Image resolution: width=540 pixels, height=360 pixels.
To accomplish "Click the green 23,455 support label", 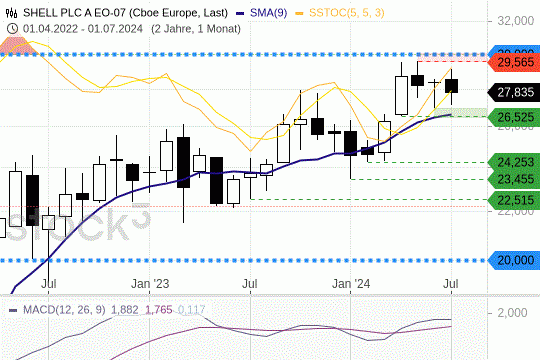I will click(x=514, y=179).
